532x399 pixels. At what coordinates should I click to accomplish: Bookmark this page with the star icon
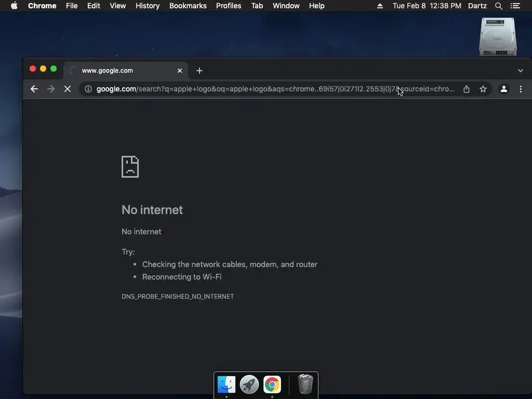(x=483, y=89)
